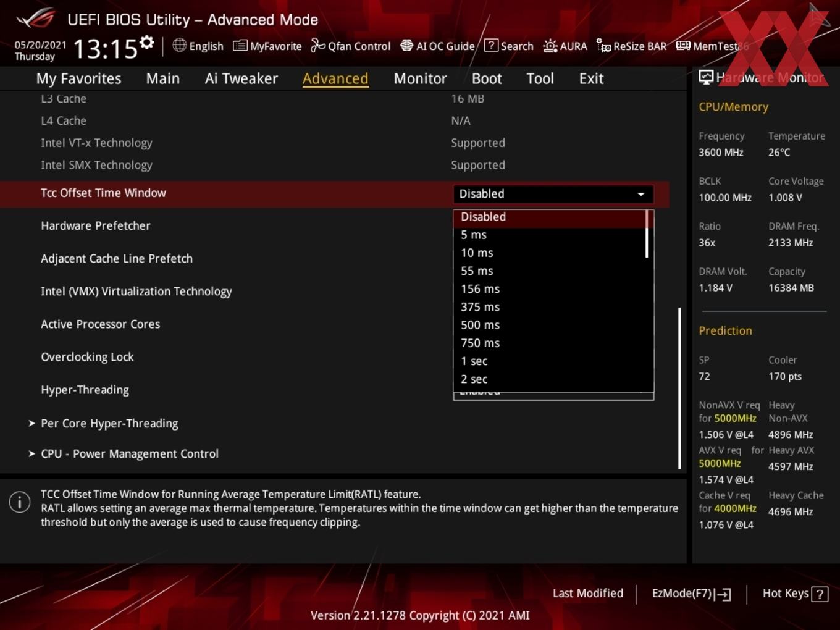Click the 170 pts cooler score

[784, 376]
